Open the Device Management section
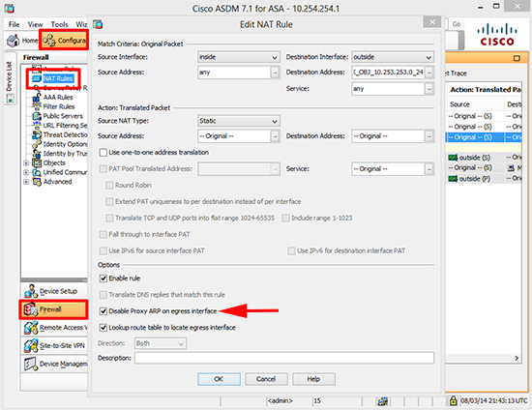The height and width of the screenshot is (410, 532). [x=55, y=364]
